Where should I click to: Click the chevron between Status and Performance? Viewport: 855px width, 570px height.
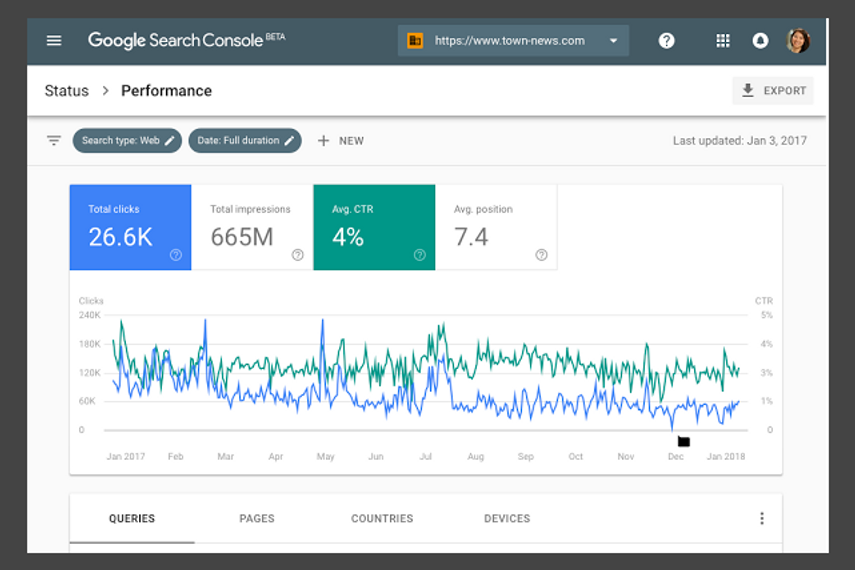[x=105, y=91]
